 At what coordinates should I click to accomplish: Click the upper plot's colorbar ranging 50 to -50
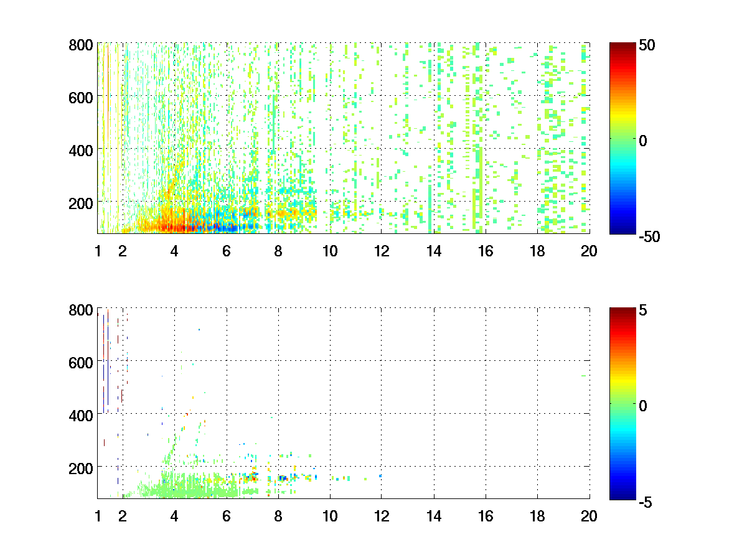tap(622, 138)
